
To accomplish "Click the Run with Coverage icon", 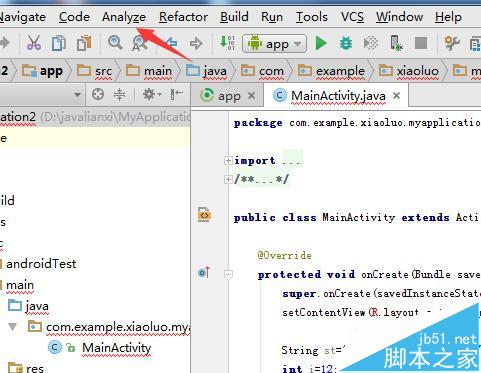I will point(371,43).
